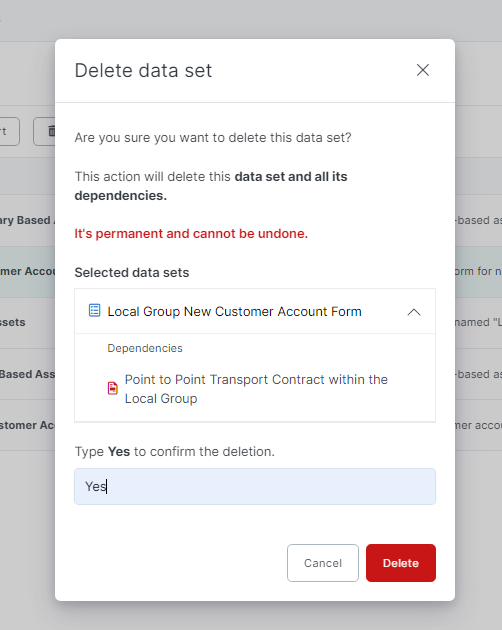
Task: Click the form icon beside Local Group New Customer
Action: click(x=94, y=311)
